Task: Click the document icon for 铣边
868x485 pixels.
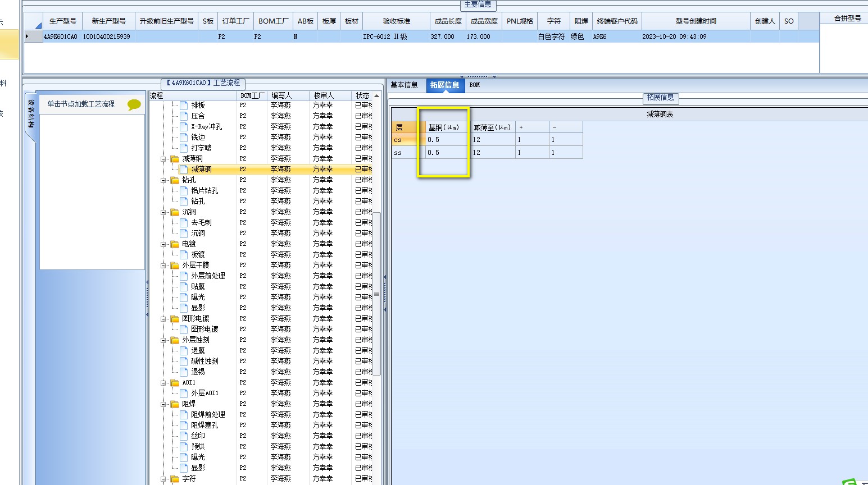Action: tap(184, 137)
